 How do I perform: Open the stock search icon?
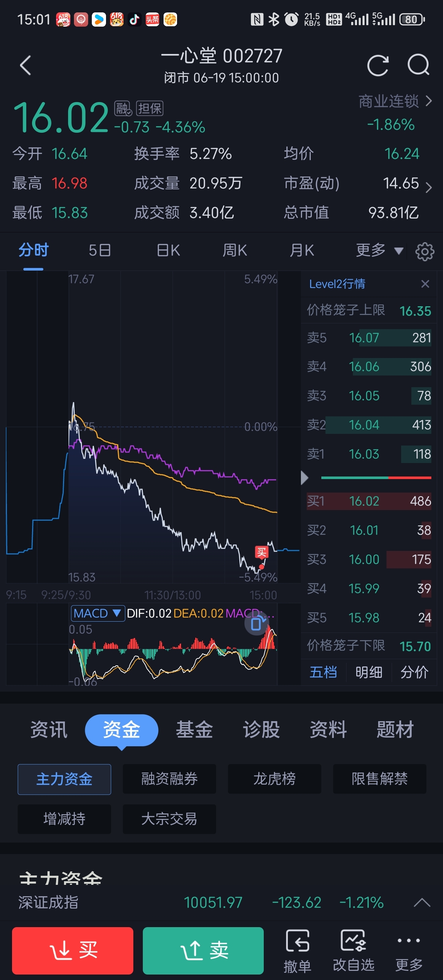pyautogui.click(x=418, y=65)
